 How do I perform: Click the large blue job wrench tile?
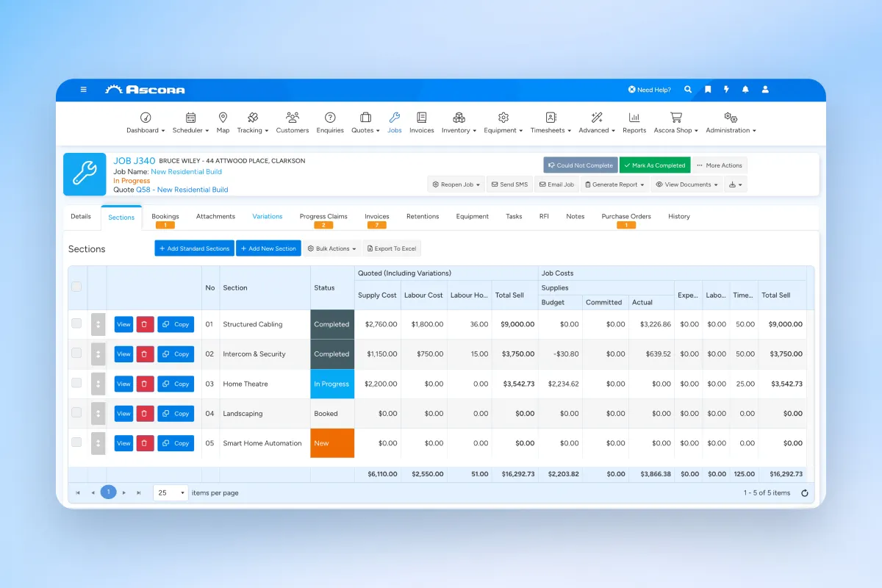pyautogui.click(x=85, y=174)
